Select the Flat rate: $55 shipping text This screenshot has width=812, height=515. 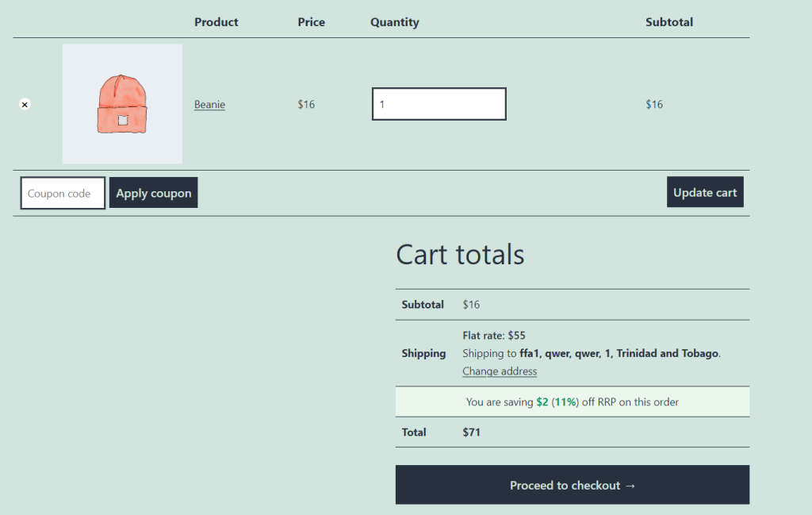click(x=493, y=336)
